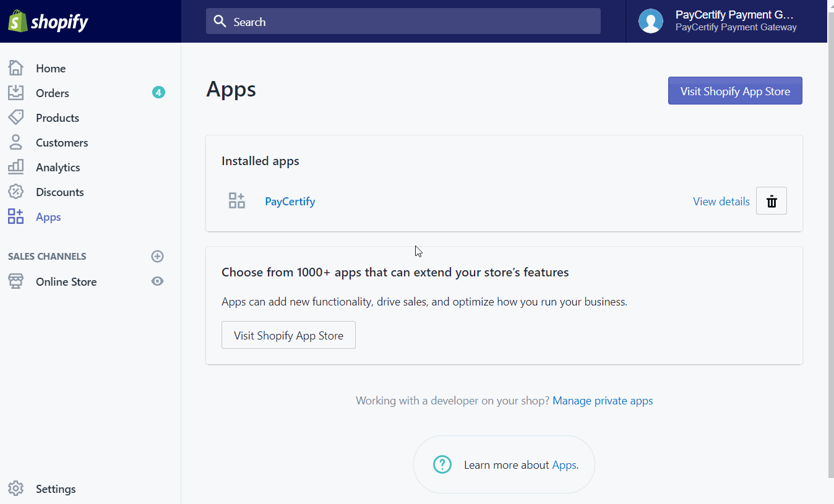The width and height of the screenshot is (834, 504).
Task: View details of PayCertify app
Action: pos(721,202)
